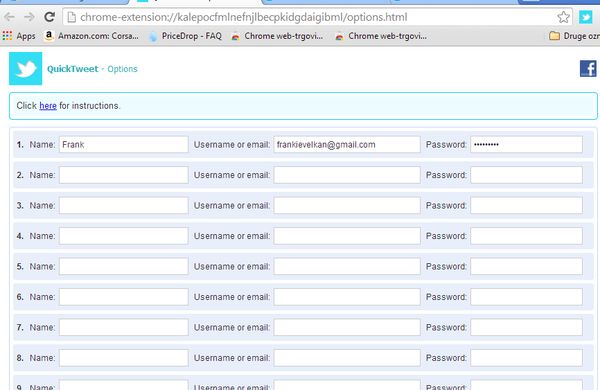Image resolution: width=600 pixels, height=390 pixels.
Task: Select the Name field in row 4
Action: point(124,236)
